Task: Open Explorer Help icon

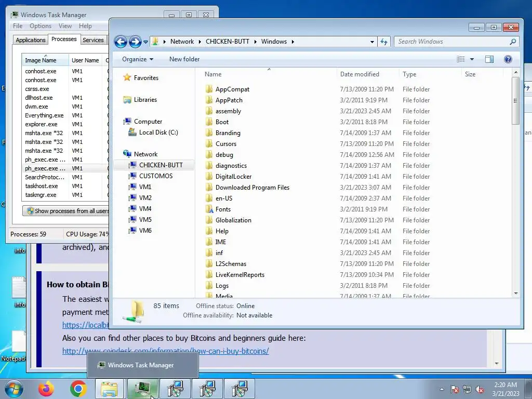Action: click(x=508, y=59)
